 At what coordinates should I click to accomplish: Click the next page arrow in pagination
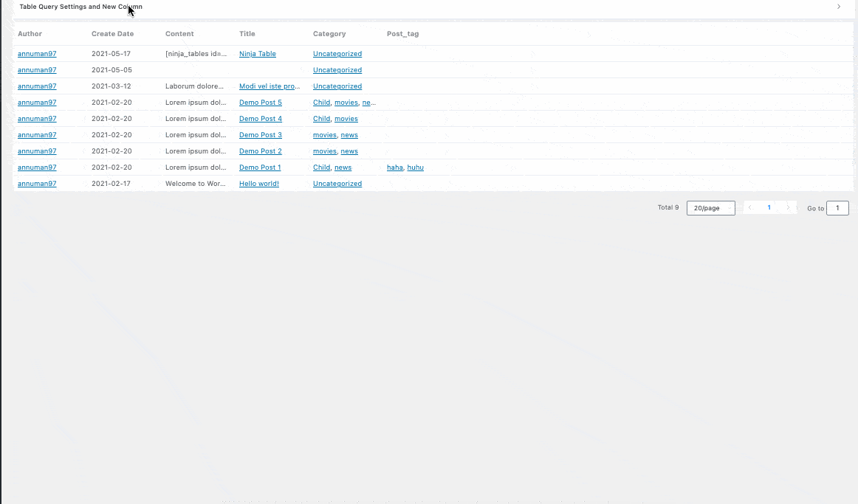[x=788, y=208]
